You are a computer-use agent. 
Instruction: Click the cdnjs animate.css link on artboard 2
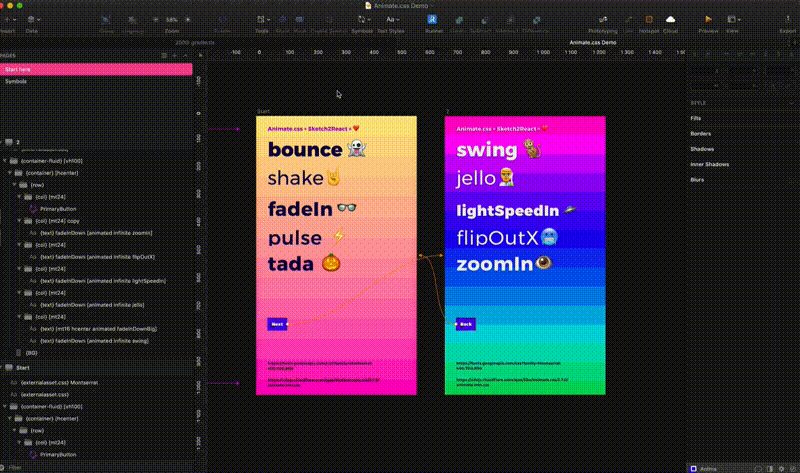pyautogui.click(x=512, y=382)
